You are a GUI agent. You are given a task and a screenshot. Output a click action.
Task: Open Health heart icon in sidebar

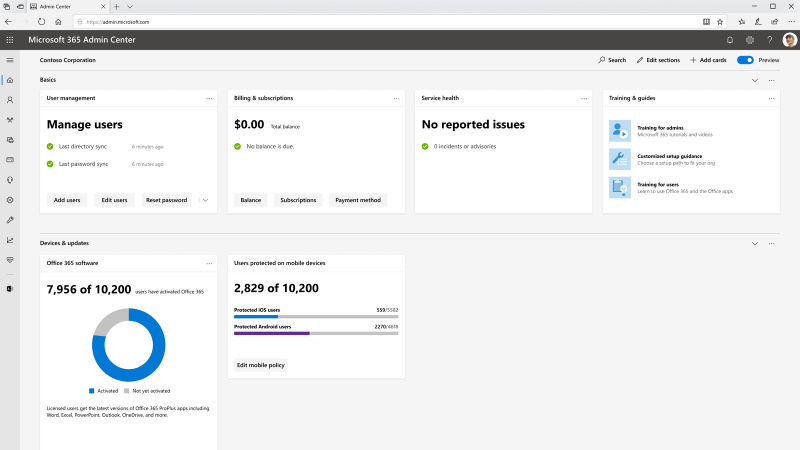point(10,260)
